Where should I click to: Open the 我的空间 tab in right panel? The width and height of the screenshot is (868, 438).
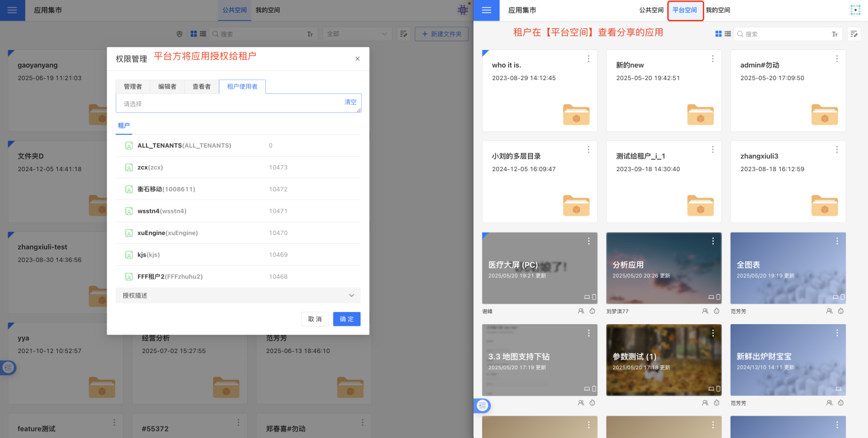[x=718, y=10]
